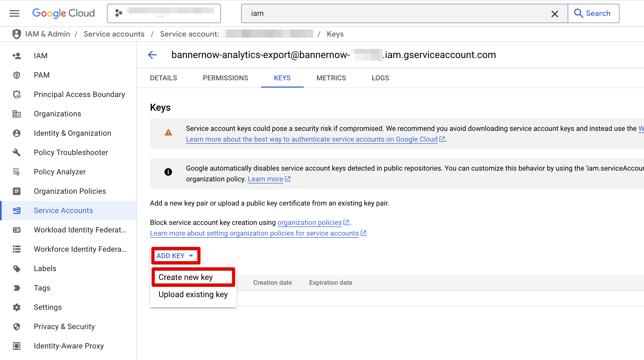Switch to the PERMISSIONS tab
This screenshot has width=644, height=360.
pos(225,78)
